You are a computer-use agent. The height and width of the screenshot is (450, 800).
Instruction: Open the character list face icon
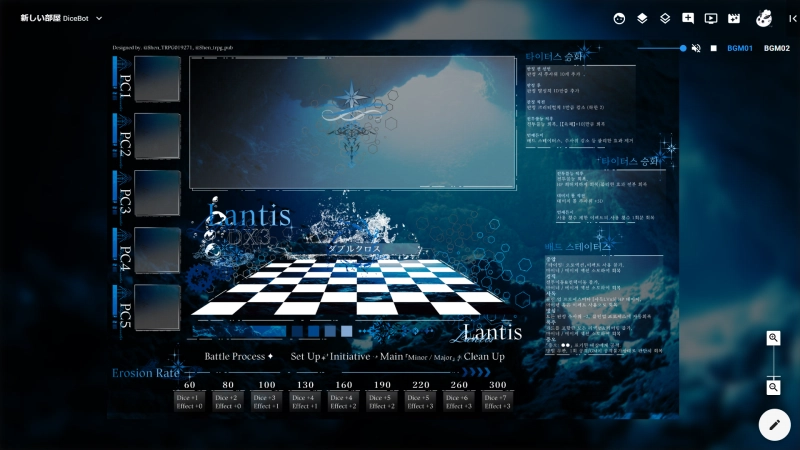coord(620,18)
